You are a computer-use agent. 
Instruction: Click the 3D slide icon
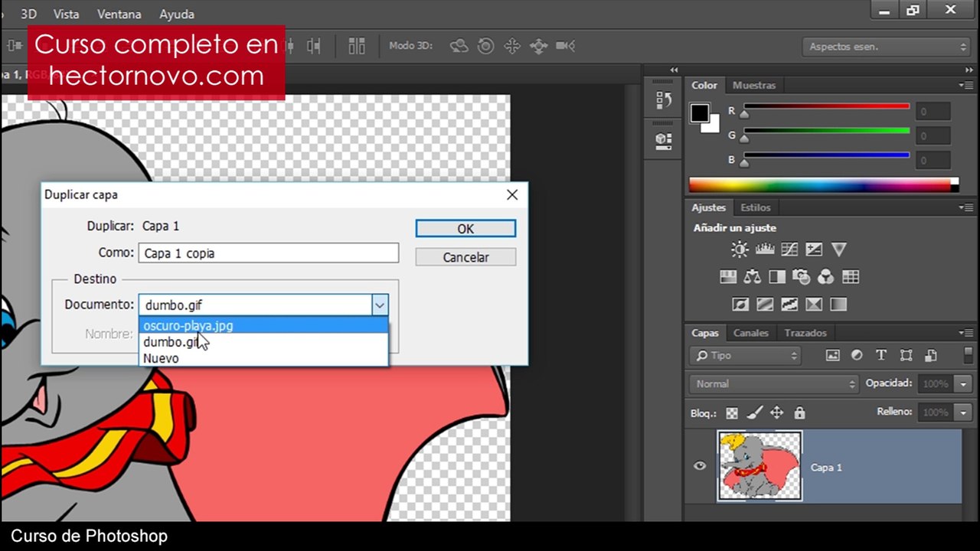pos(539,46)
